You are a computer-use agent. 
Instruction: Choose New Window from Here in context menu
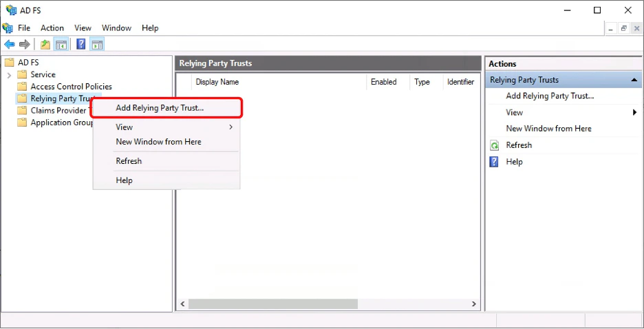click(x=167, y=142)
